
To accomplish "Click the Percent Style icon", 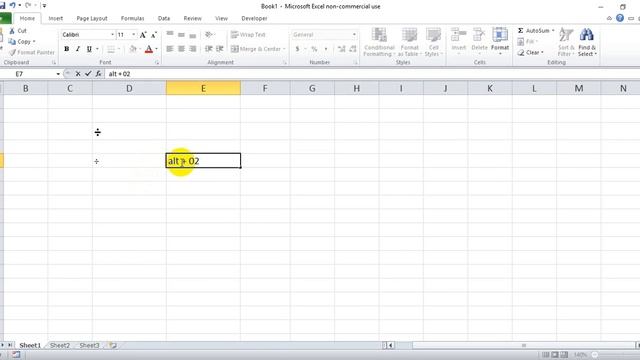I will point(314,49).
